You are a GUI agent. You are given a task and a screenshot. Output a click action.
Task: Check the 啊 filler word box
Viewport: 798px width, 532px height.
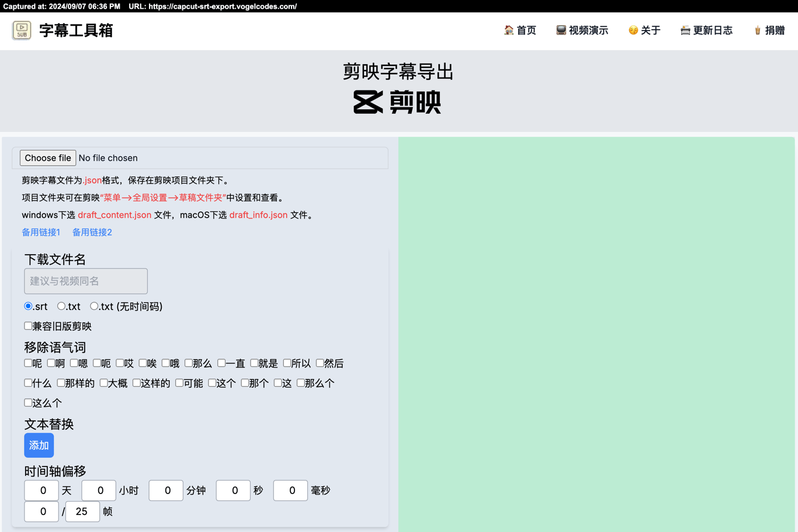[x=51, y=363]
